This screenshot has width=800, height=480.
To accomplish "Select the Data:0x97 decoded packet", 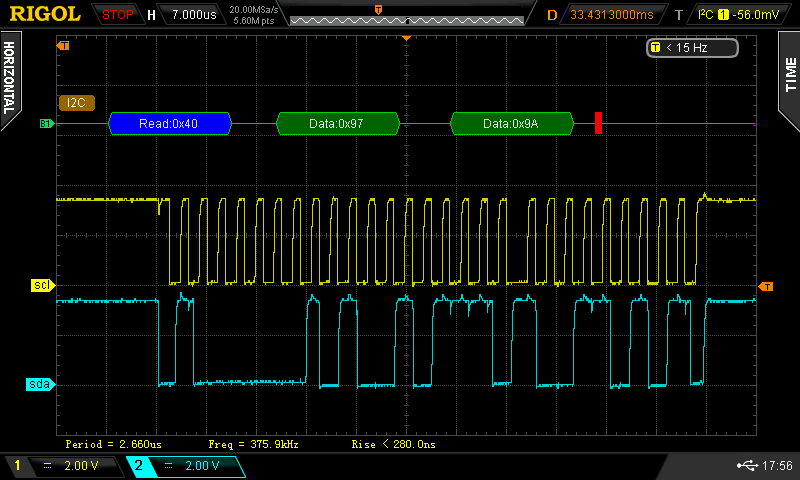I will coord(337,123).
